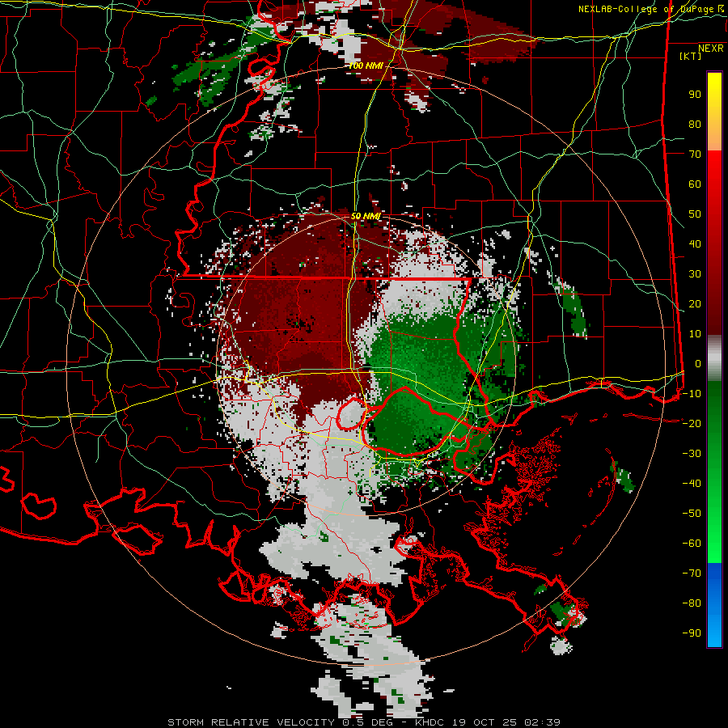Pick the gray zero-velocity segment of color bar
The image size is (728, 728).
tap(714, 358)
